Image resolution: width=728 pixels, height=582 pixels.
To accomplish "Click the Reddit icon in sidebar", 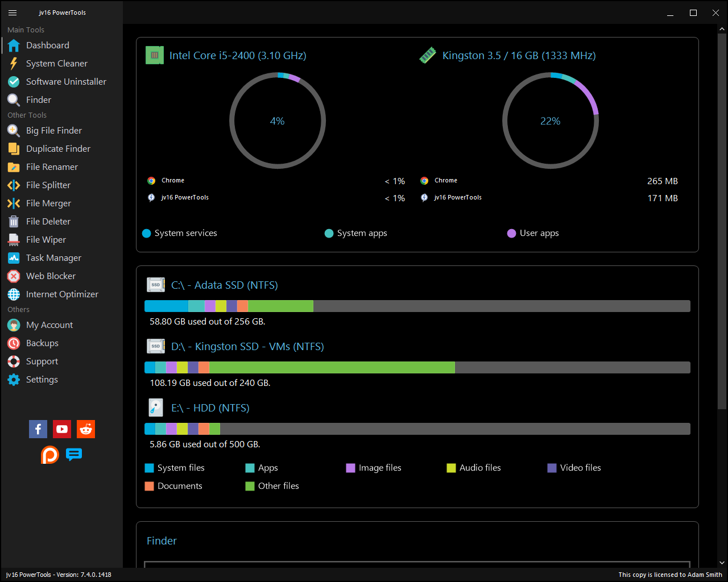I will point(86,429).
